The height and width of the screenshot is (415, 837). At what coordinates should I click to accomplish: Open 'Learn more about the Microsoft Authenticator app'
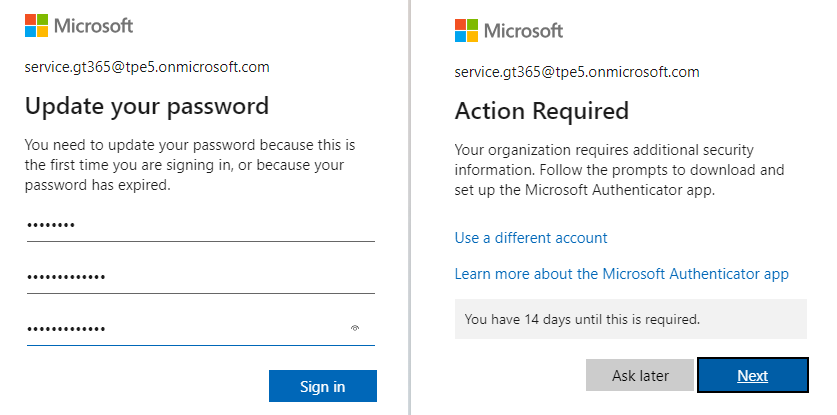(621, 274)
